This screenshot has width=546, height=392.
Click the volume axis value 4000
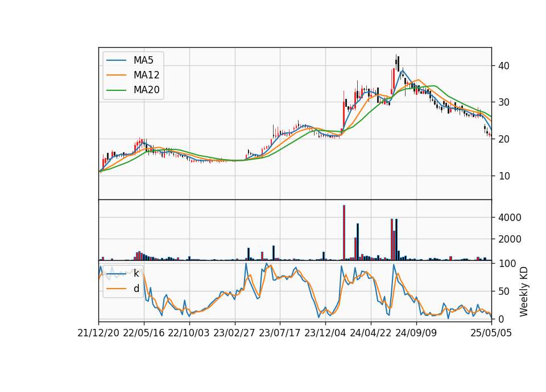pos(510,218)
